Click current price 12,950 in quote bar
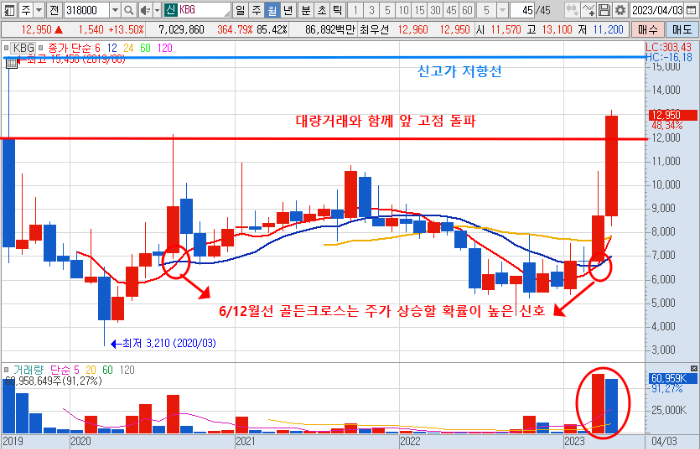 coord(37,30)
